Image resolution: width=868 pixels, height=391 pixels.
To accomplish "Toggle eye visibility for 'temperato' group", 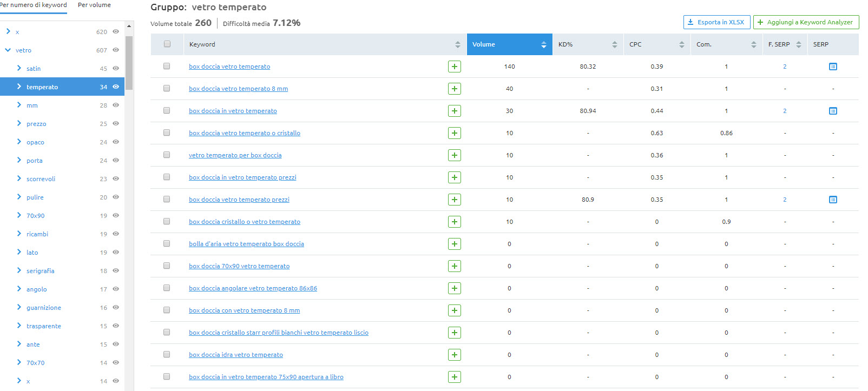I will click(116, 87).
